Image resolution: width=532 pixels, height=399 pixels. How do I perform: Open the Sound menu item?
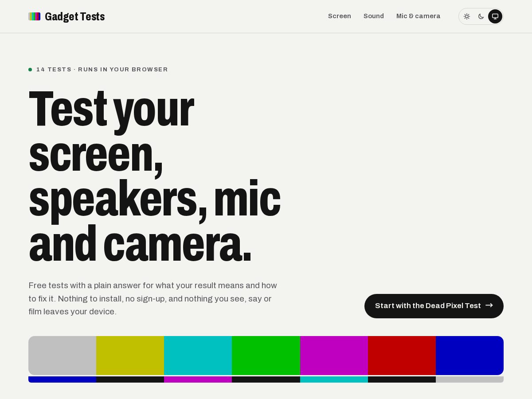pos(374,16)
